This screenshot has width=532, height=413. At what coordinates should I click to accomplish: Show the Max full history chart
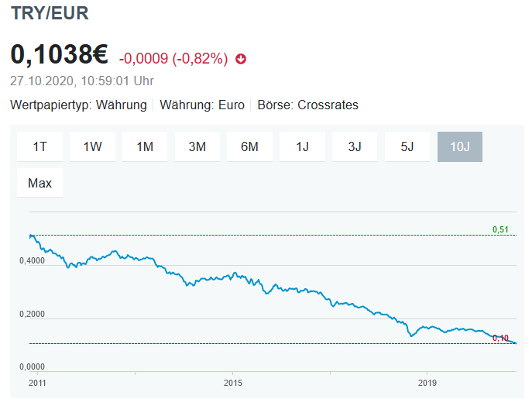[39, 184]
